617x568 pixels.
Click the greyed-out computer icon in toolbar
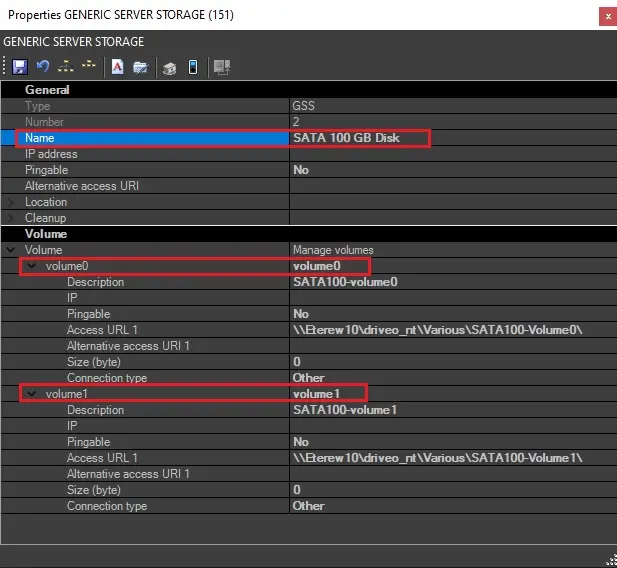[x=222, y=67]
